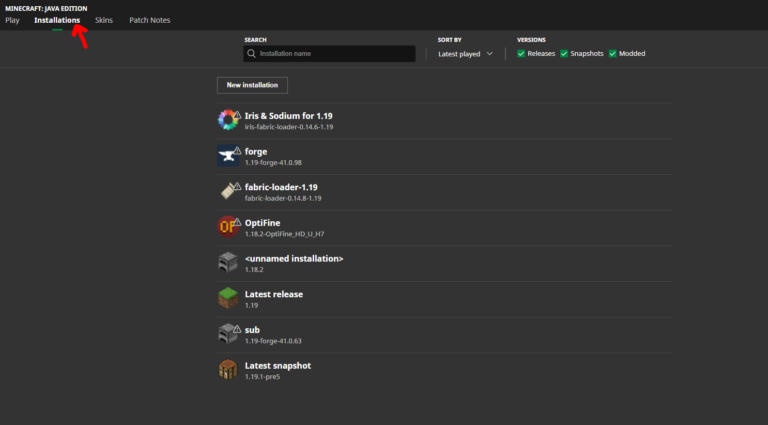Click version text 1.18.2-OptiFine_HD_U_H7
Image resolution: width=768 pixels, height=425 pixels.
[x=285, y=234]
